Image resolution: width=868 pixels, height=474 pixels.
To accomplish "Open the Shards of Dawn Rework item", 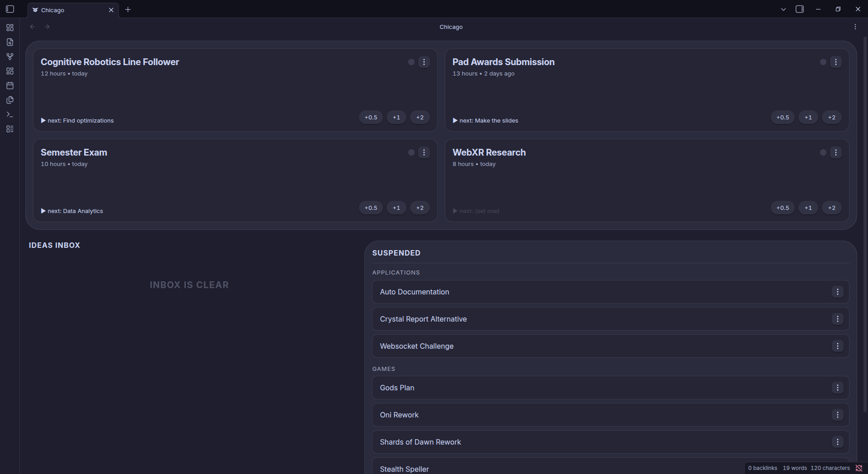I will [610, 442].
